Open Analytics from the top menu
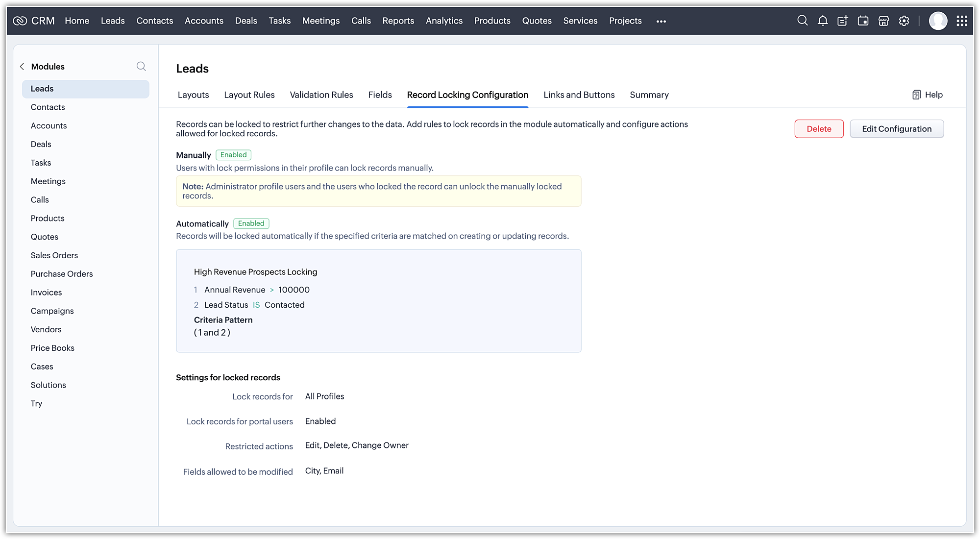The height and width of the screenshot is (539, 980). tap(444, 21)
